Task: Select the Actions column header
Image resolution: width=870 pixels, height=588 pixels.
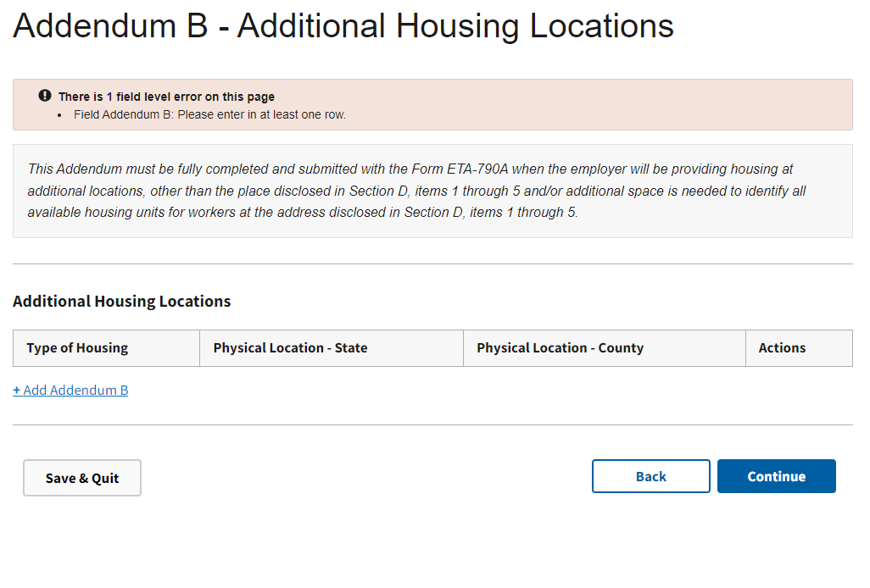Action: pos(782,348)
